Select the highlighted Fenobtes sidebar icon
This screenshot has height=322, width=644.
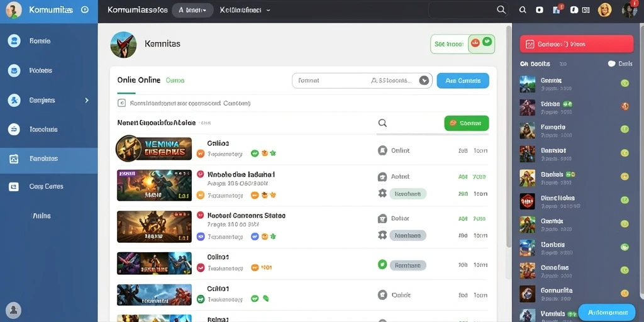pos(14,158)
